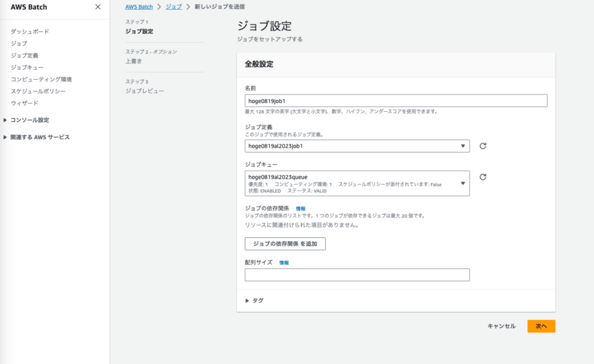Click the 全般設定 section header
The height and width of the screenshot is (364, 594).
click(x=259, y=64)
